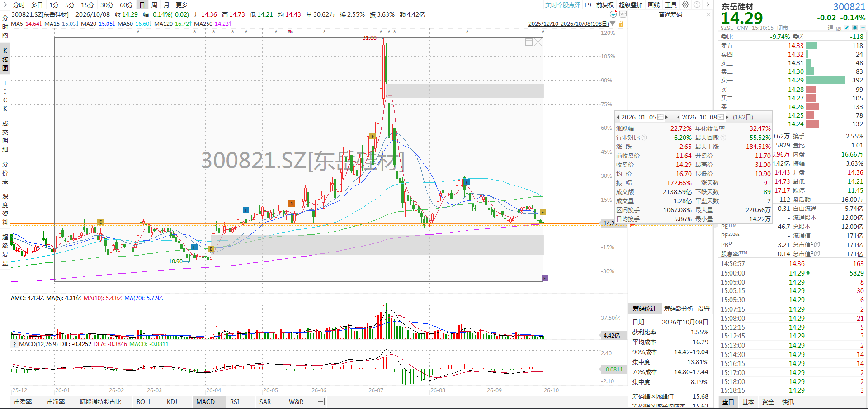Open the 基本 tab at bottom right
The image size is (868, 409).
tap(748, 402)
